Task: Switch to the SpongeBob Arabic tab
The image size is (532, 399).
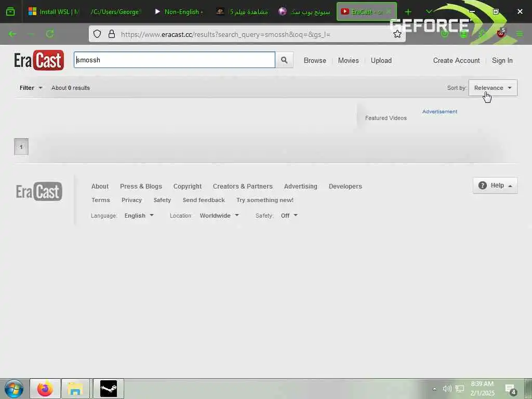Action: coord(304,12)
